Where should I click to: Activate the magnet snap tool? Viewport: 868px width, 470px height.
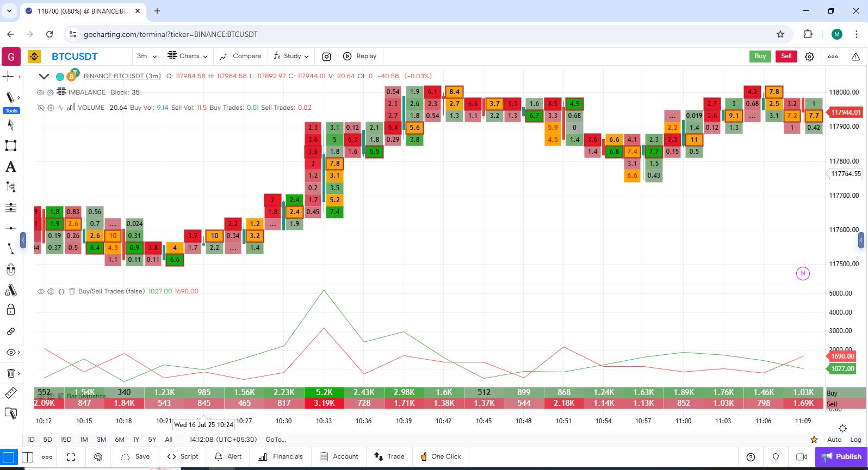pos(10,270)
